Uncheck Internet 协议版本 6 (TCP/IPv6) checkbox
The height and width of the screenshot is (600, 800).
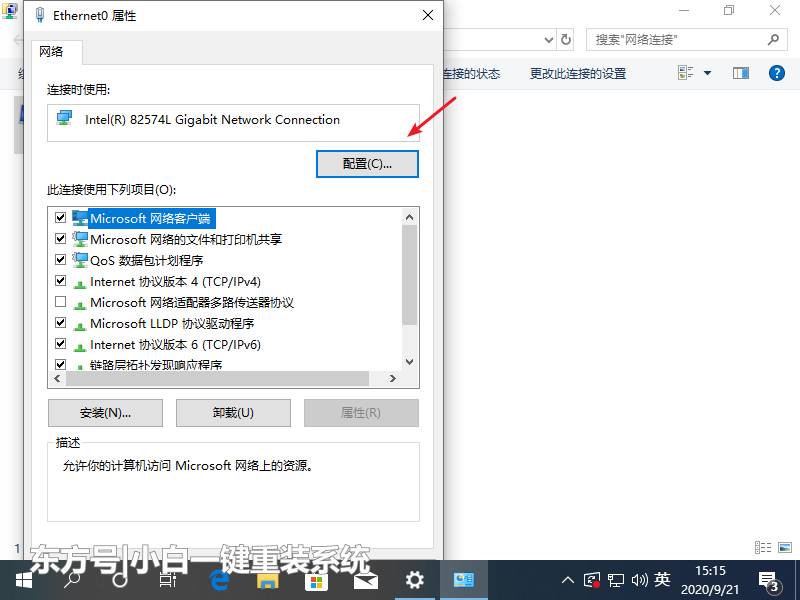coord(61,344)
